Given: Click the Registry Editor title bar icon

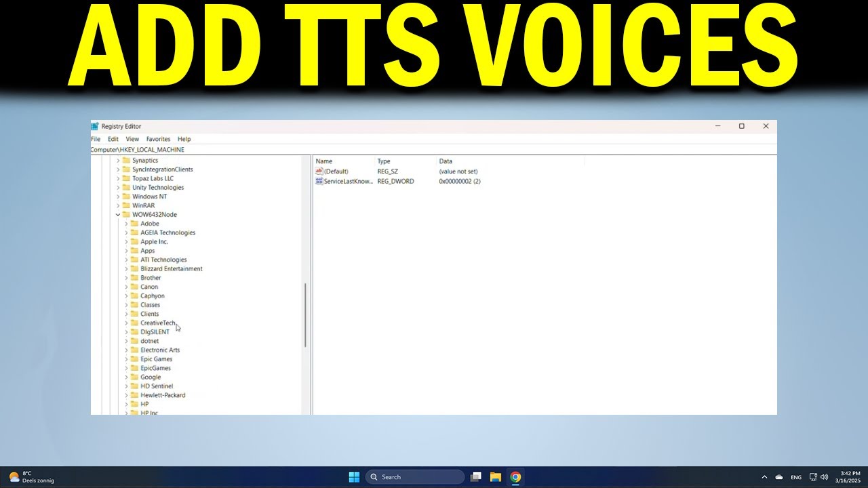Looking at the screenshot, I should 95,126.
